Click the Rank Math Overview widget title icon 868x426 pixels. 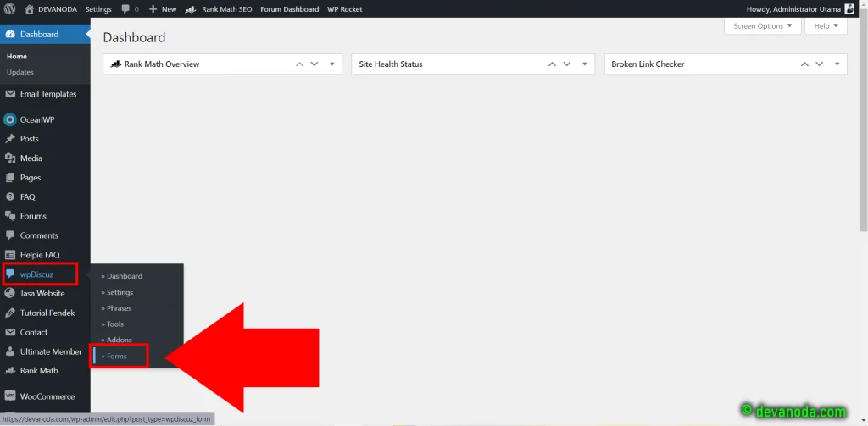tap(115, 64)
